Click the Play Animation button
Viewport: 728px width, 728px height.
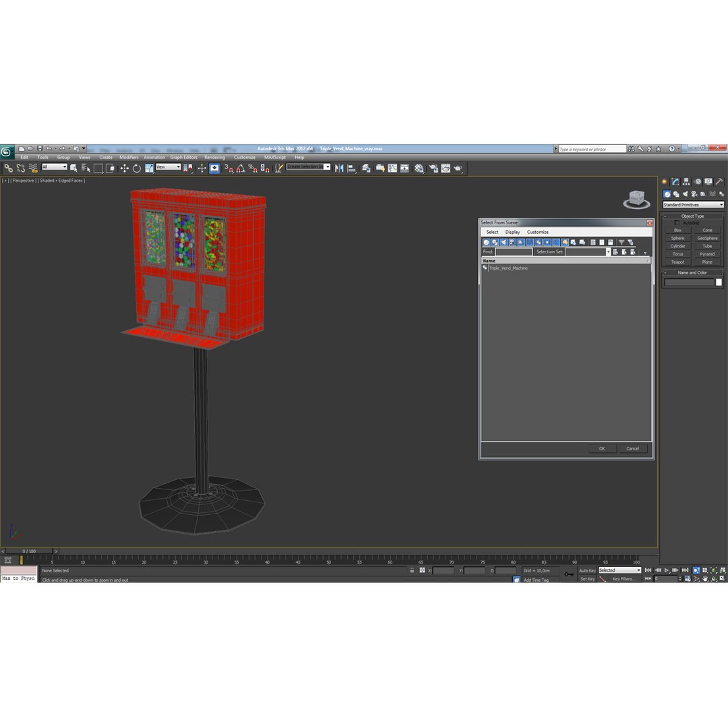coord(666,570)
